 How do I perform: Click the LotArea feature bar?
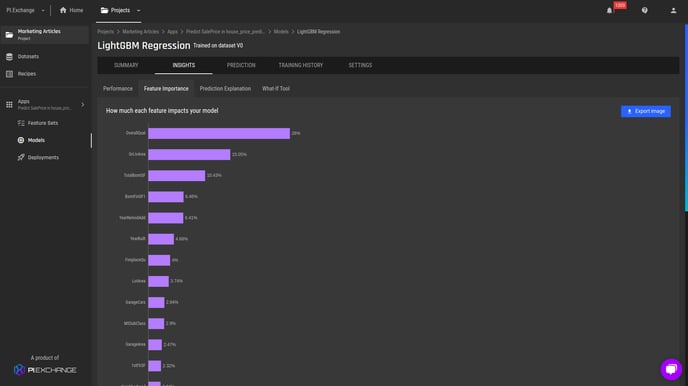coord(158,281)
